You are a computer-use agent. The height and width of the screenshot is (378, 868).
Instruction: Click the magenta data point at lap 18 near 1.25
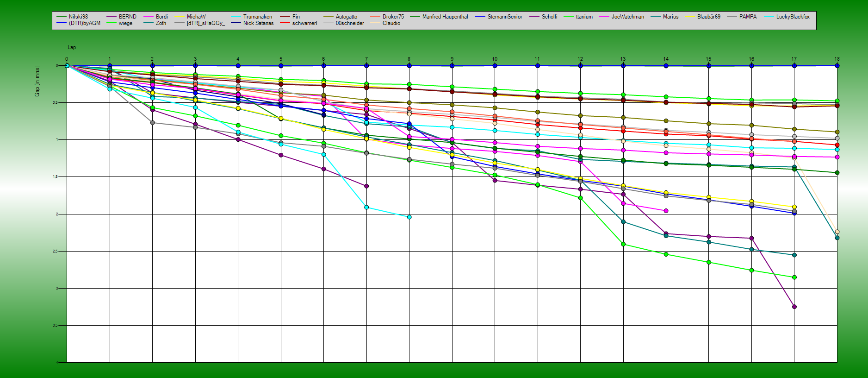[837, 157]
